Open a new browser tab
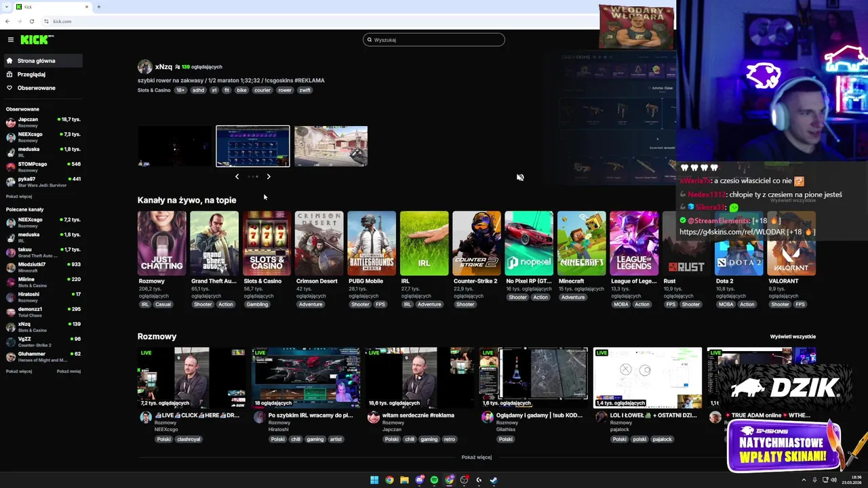The image size is (868, 488). 98,7
